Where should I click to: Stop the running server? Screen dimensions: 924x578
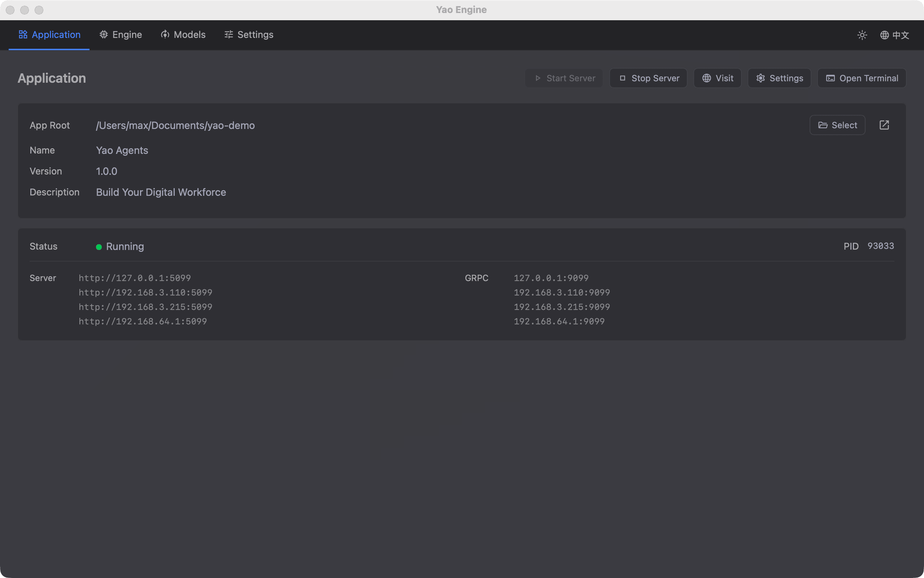point(648,78)
